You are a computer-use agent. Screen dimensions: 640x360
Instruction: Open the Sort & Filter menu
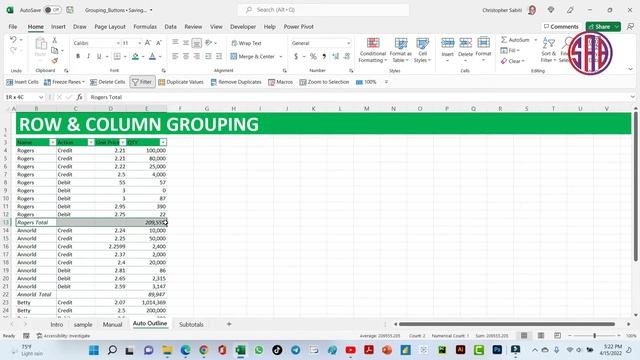click(x=549, y=50)
